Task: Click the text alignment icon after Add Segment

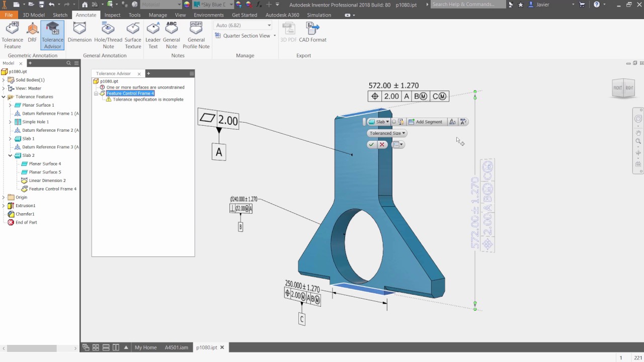Action: (452, 122)
